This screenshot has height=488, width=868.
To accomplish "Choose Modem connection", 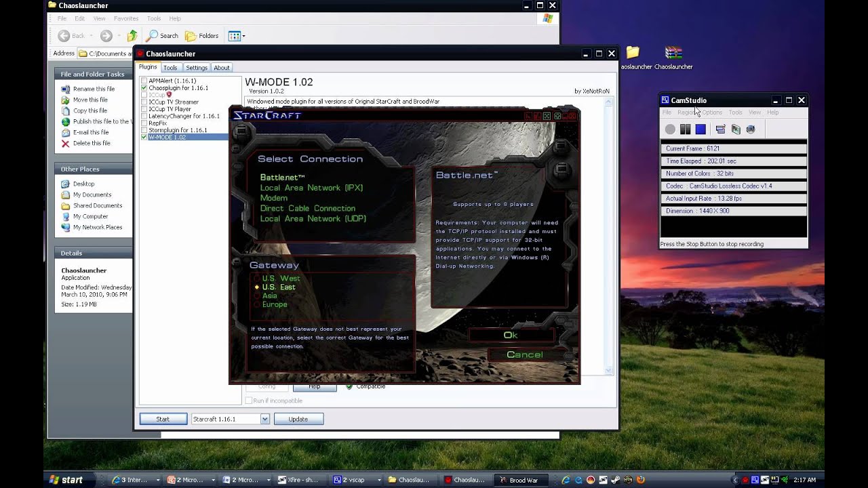I will (273, 198).
